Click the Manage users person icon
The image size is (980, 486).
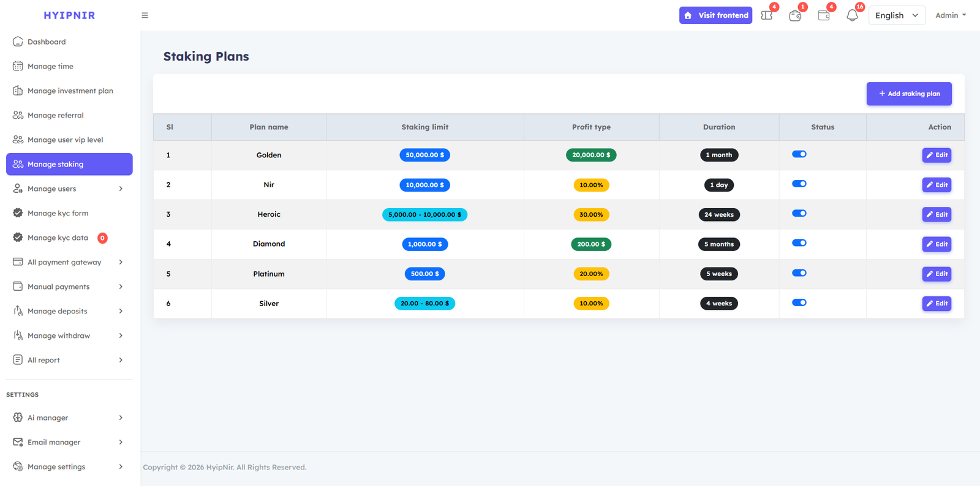point(18,189)
